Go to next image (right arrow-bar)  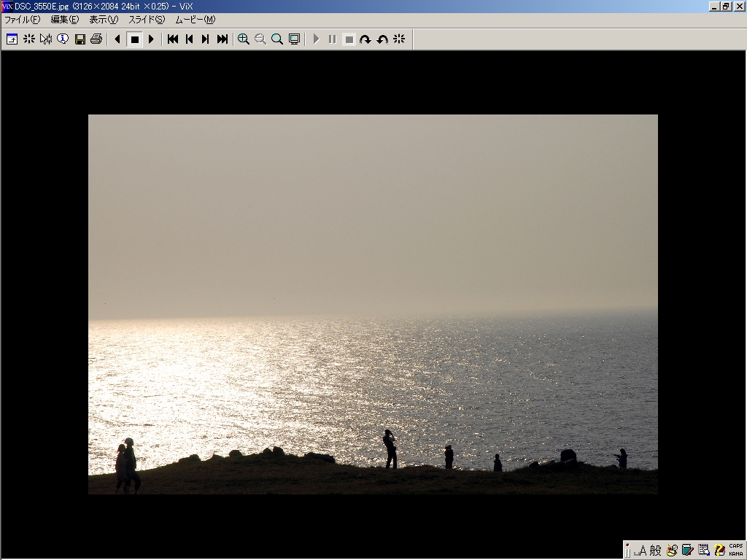pyautogui.click(x=206, y=39)
